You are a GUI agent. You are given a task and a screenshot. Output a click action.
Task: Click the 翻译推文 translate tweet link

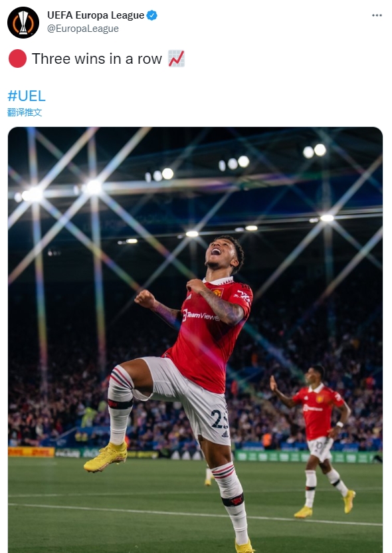pos(25,112)
